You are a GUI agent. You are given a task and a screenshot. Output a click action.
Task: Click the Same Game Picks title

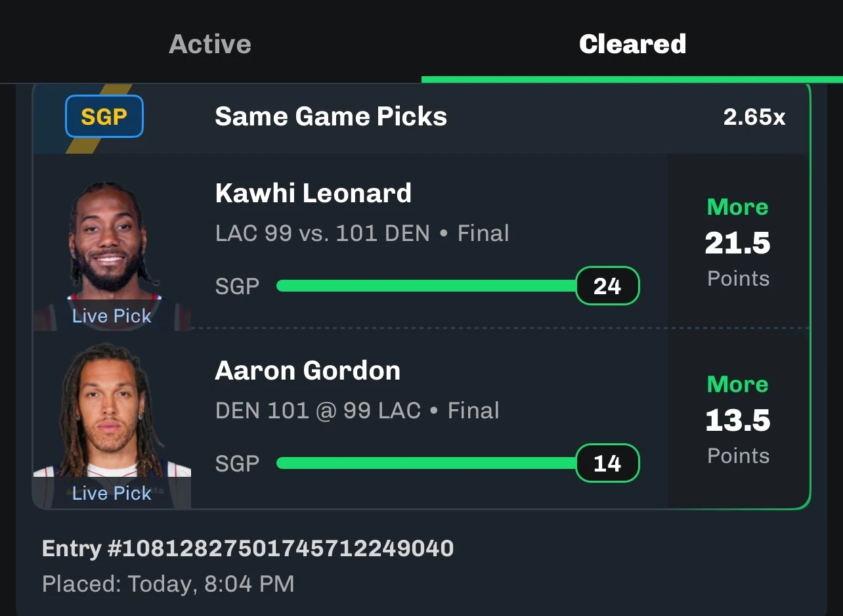[331, 117]
